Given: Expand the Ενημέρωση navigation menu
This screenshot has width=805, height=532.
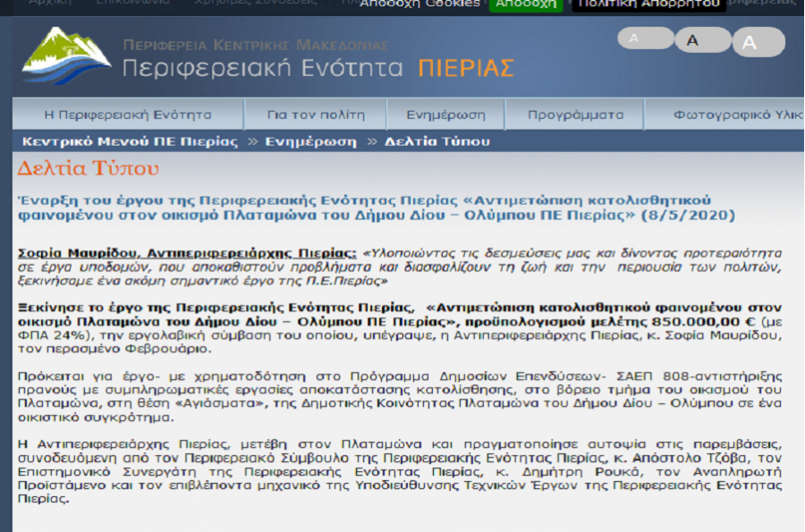Looking at the screenshot, I should pyautogui.click(x=445, y=115).
